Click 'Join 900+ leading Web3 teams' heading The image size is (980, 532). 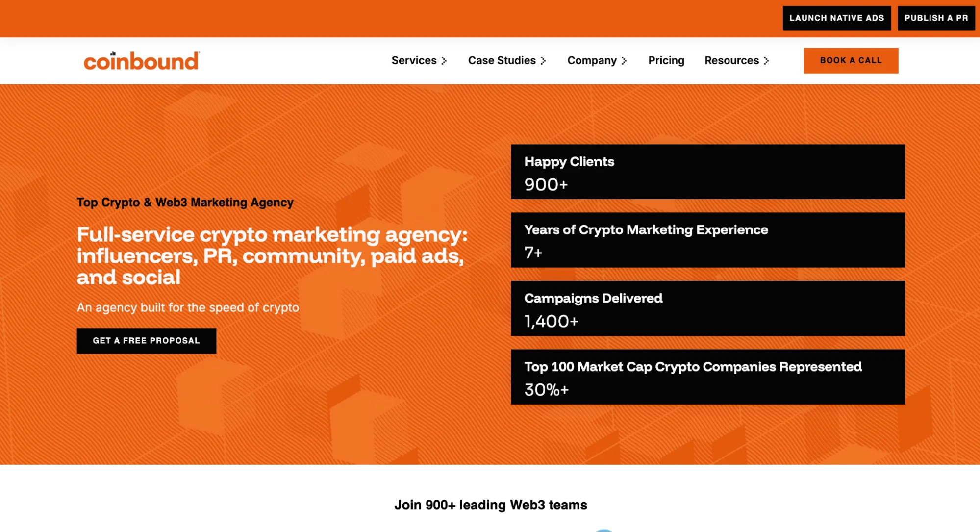(490, 505)
